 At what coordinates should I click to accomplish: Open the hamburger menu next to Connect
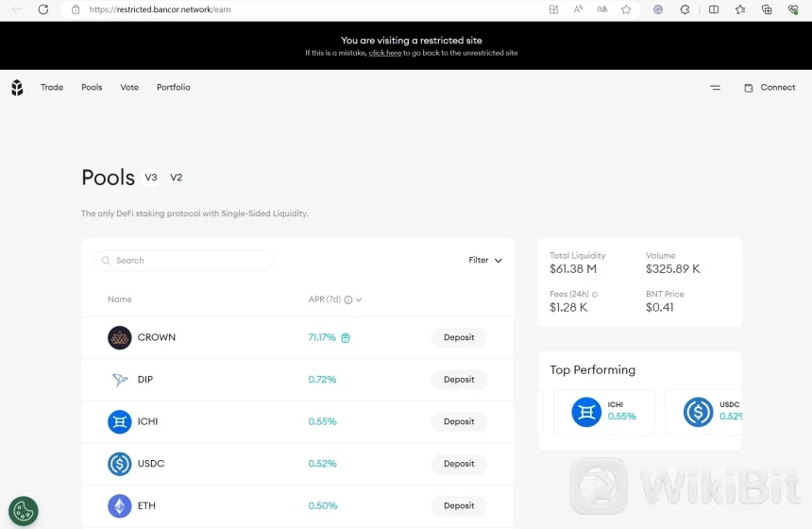click(715, 88)
